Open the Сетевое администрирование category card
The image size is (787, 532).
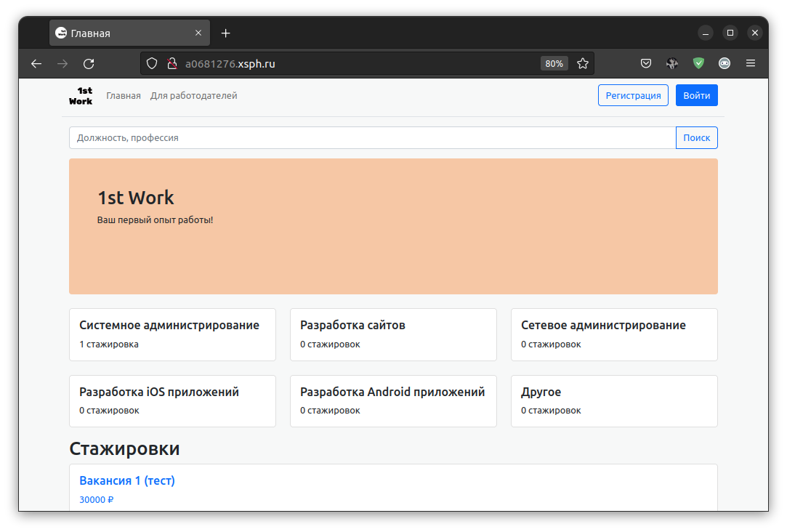coord(614,335)
